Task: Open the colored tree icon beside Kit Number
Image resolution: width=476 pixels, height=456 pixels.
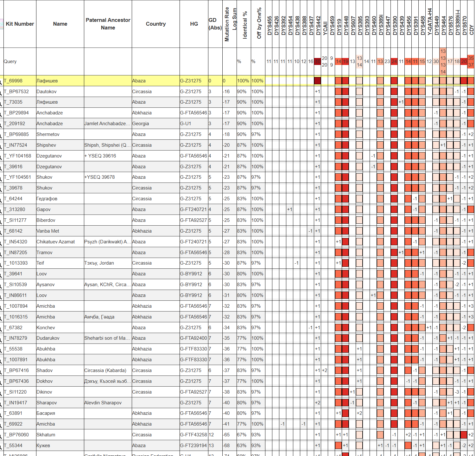Action: (1, 24)
